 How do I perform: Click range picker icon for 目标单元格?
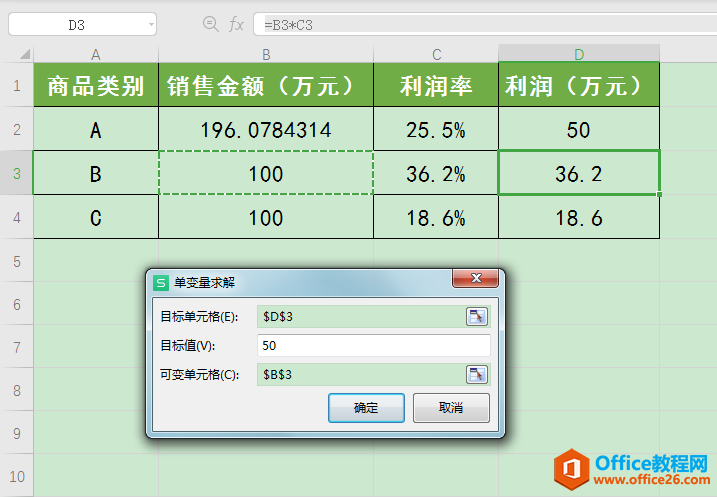click(x=477, y=316)
